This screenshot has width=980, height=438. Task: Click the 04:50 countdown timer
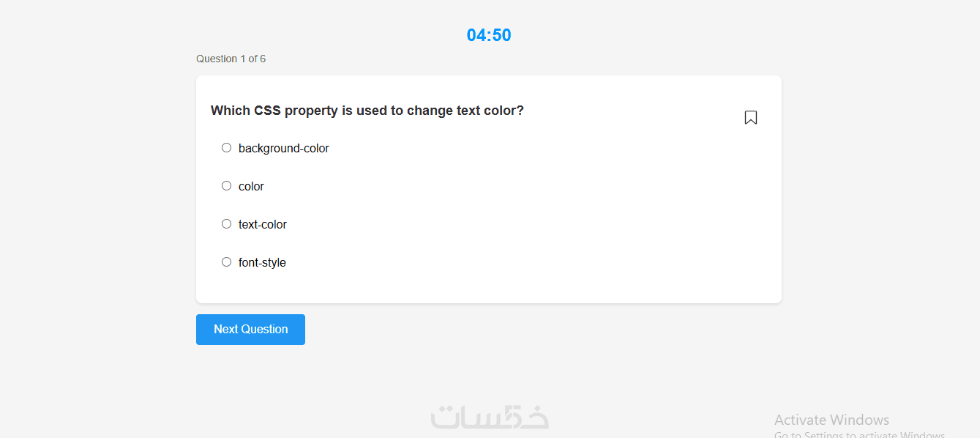pos(489,35)
